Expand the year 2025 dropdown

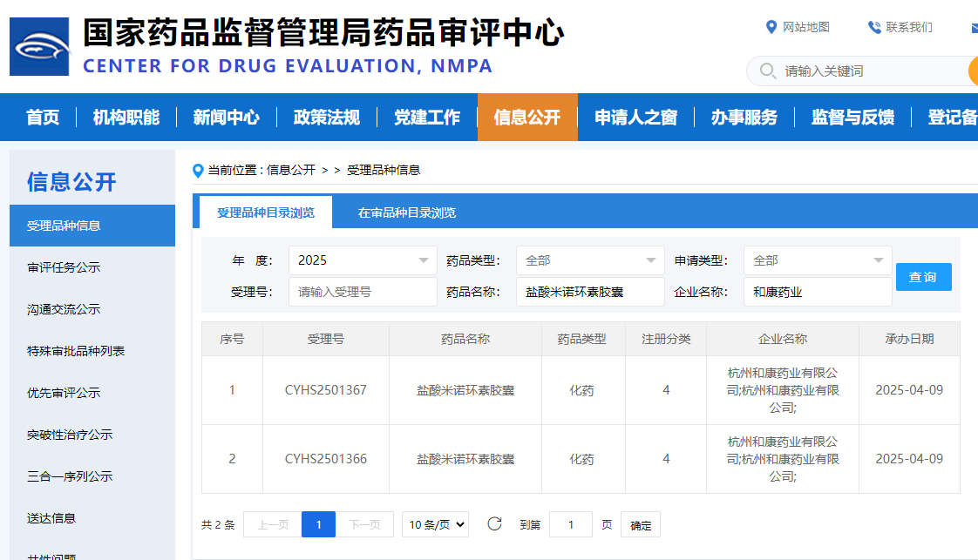[x=363, y=260]
